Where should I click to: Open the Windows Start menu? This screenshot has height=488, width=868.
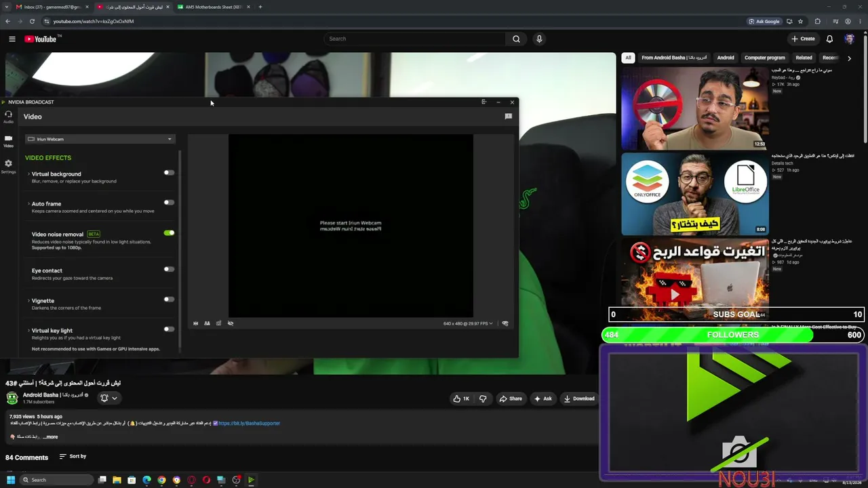click(11, 480)
